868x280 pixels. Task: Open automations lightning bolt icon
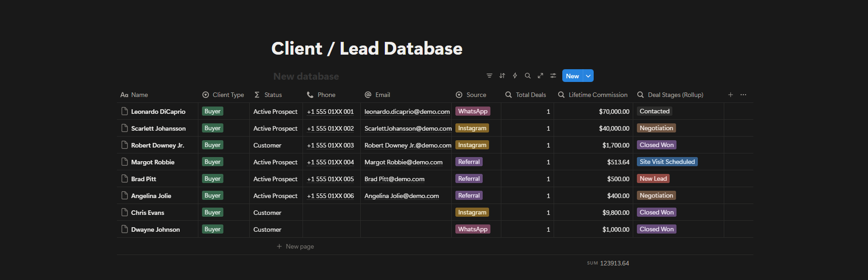515,76
